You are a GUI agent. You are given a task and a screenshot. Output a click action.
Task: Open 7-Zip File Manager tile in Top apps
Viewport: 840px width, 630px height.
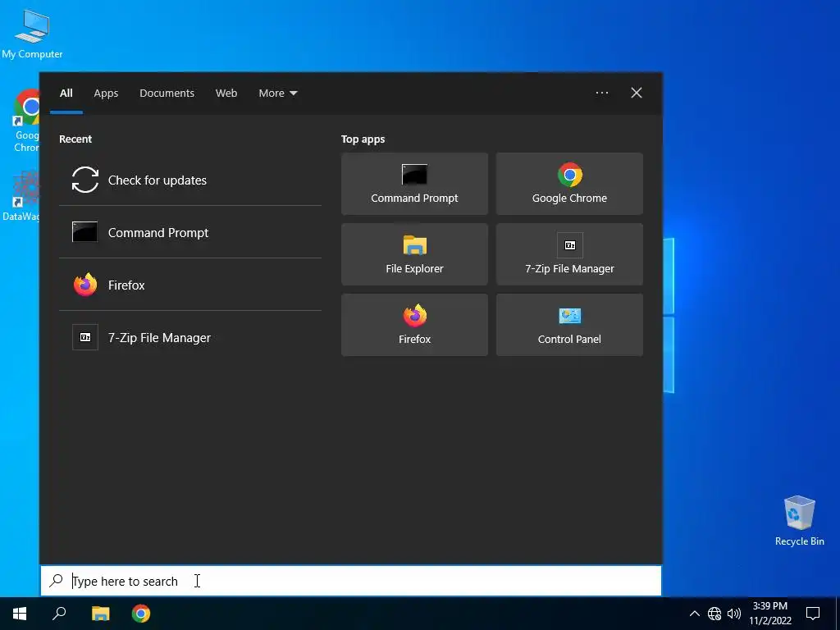coord(569,254)
